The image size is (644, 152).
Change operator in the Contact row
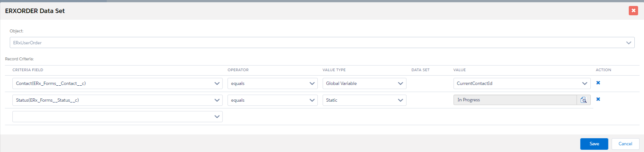[272, 83]
